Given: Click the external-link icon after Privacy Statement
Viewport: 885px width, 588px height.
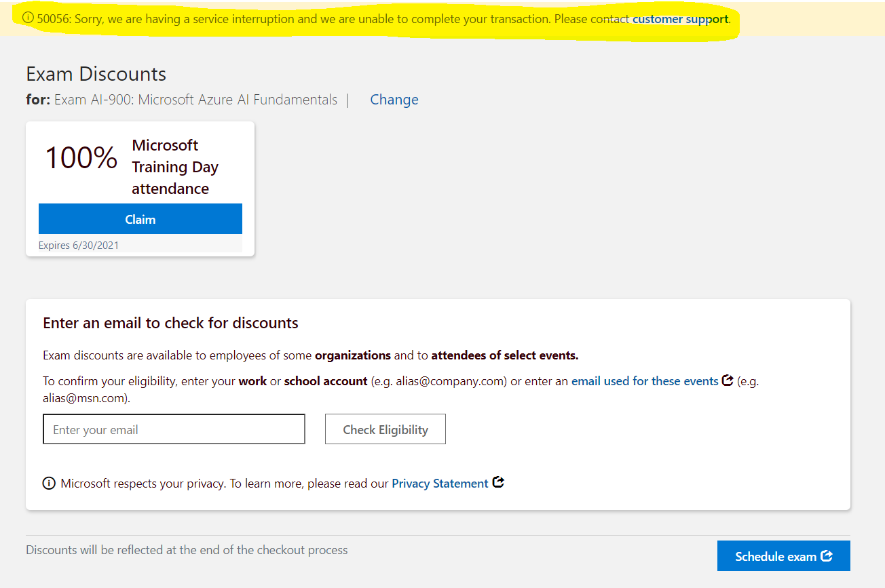Looking at the screenshot, I should coord(498,483).
